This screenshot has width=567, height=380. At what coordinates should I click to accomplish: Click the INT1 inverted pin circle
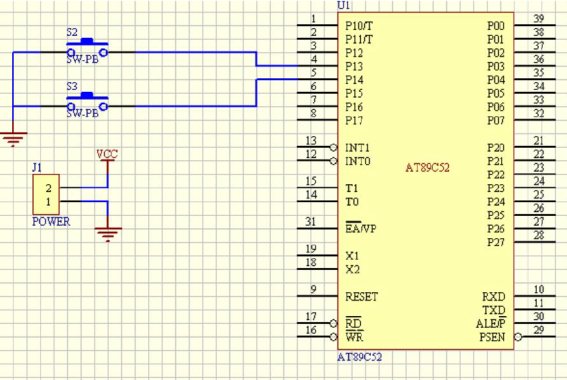point(334,148)
